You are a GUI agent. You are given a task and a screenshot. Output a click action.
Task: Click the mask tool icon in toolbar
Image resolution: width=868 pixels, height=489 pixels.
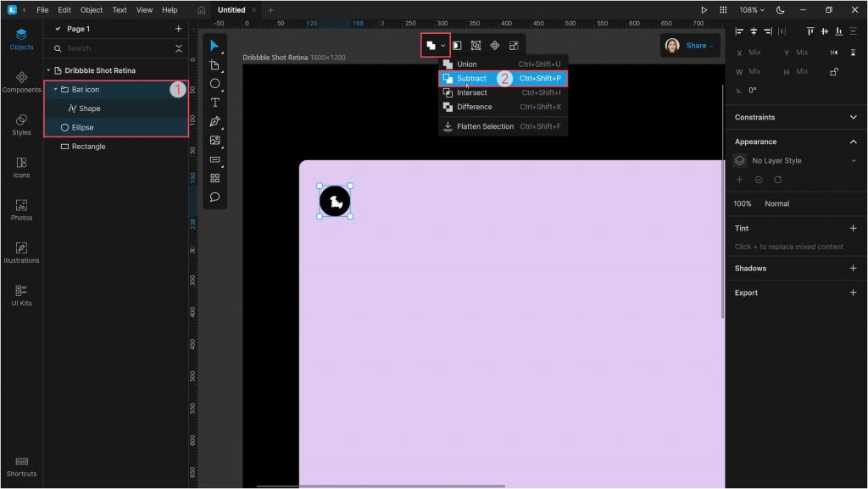click(457, 46)
